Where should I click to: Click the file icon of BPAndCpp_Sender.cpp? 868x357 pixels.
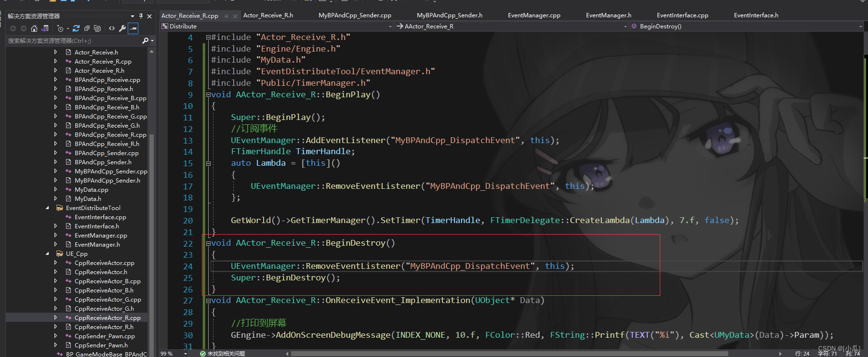(x=68, y=153)
